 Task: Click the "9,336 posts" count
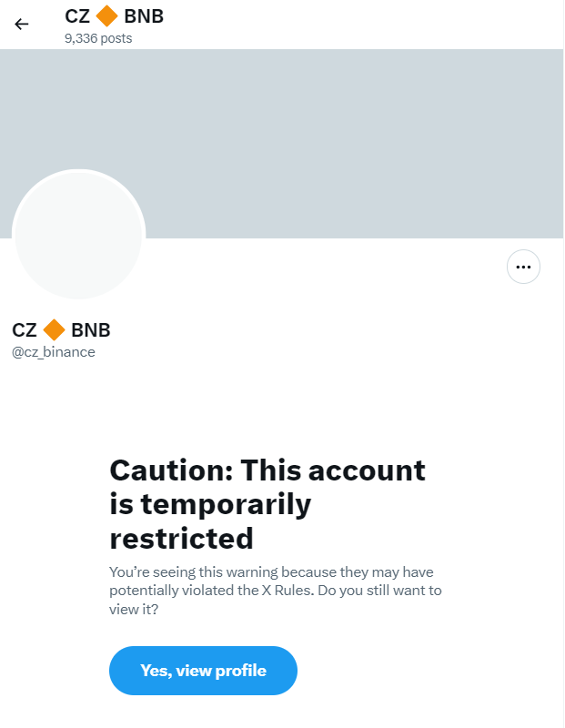pyautogui.click(x=97, y=38)
